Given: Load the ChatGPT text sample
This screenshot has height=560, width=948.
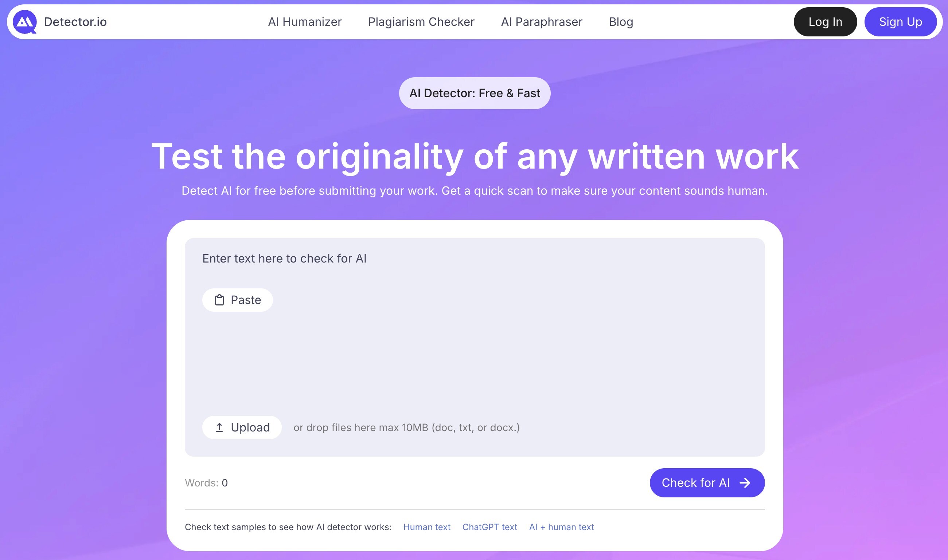Looking at the screenshot, I should 489,527.
